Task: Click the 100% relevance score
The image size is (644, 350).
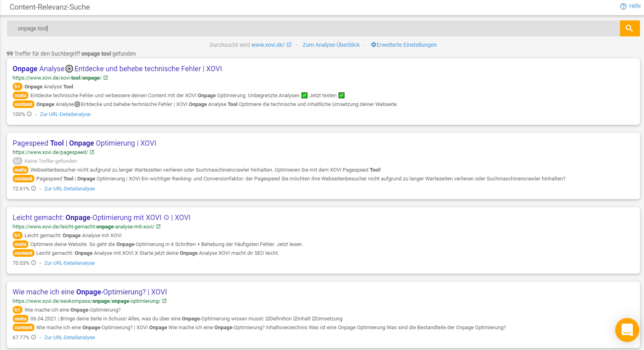Action: [x=19, y=114]
